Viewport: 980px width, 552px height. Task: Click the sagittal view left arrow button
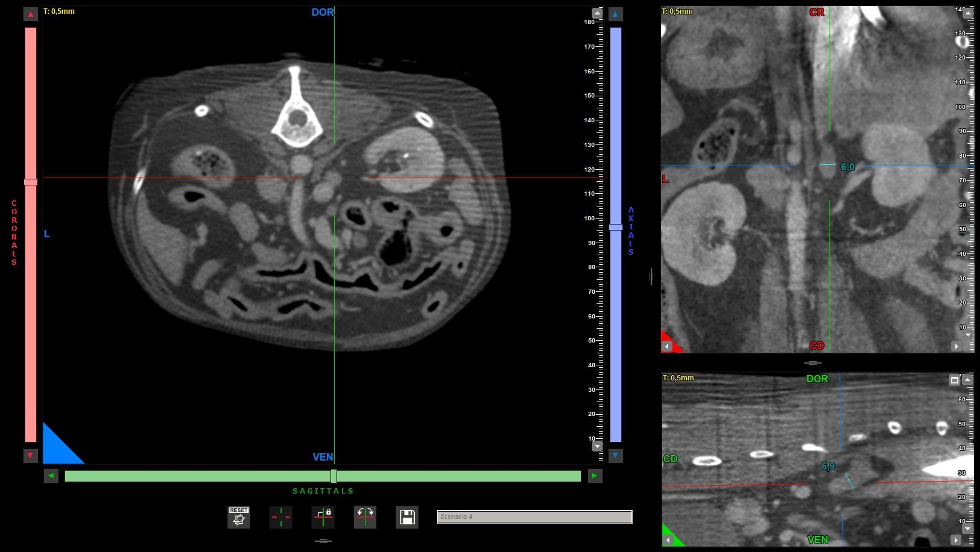click(668, 541)
